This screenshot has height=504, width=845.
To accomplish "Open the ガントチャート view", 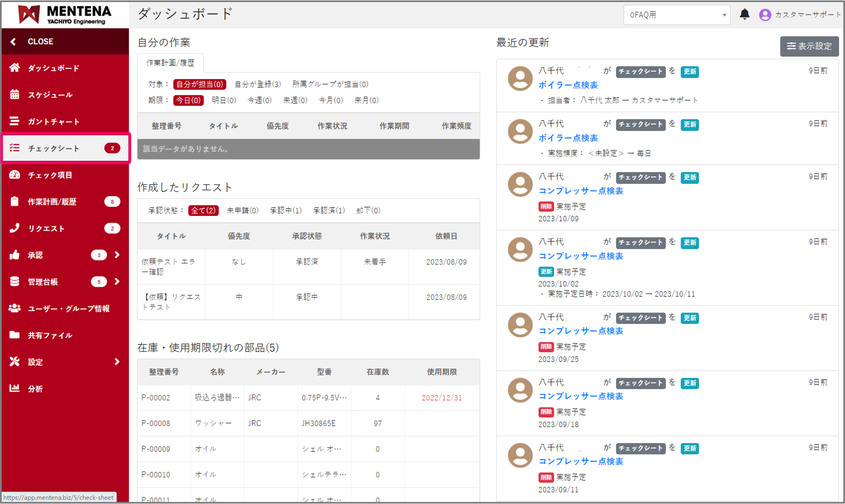I will 53,121.
